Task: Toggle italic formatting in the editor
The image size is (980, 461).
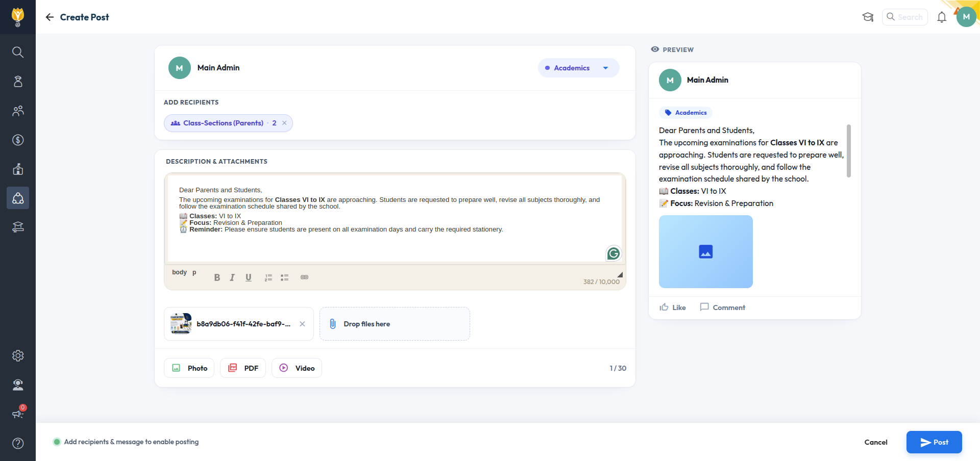Action: tap(232, 277)
